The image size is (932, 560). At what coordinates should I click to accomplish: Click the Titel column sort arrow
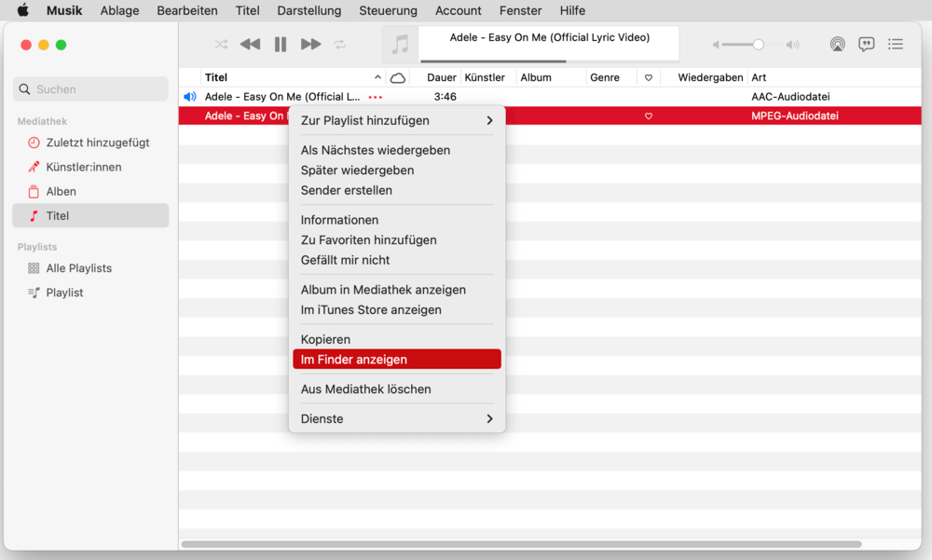pyautogui.click(x=377, y=77)
